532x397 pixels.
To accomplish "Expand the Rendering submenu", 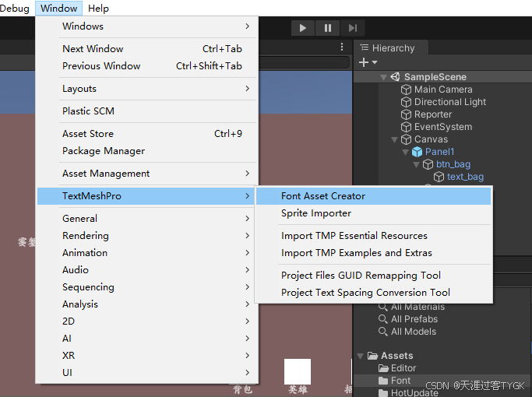I will click(147, 236).
